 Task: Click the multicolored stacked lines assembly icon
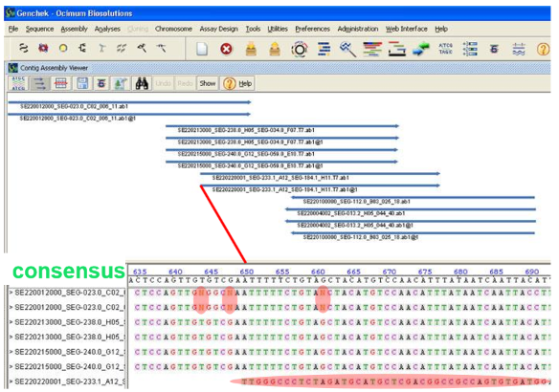(x=372, y=49)
